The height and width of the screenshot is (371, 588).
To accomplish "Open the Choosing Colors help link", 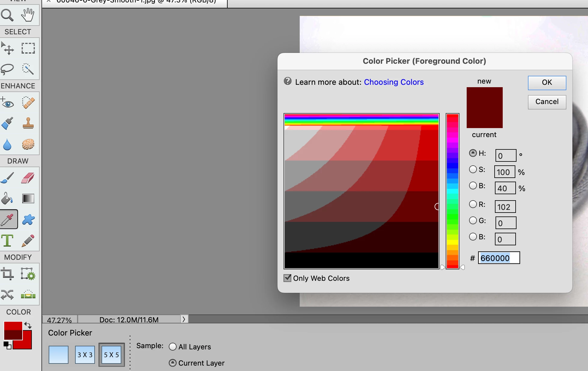I will pos(394,82).
